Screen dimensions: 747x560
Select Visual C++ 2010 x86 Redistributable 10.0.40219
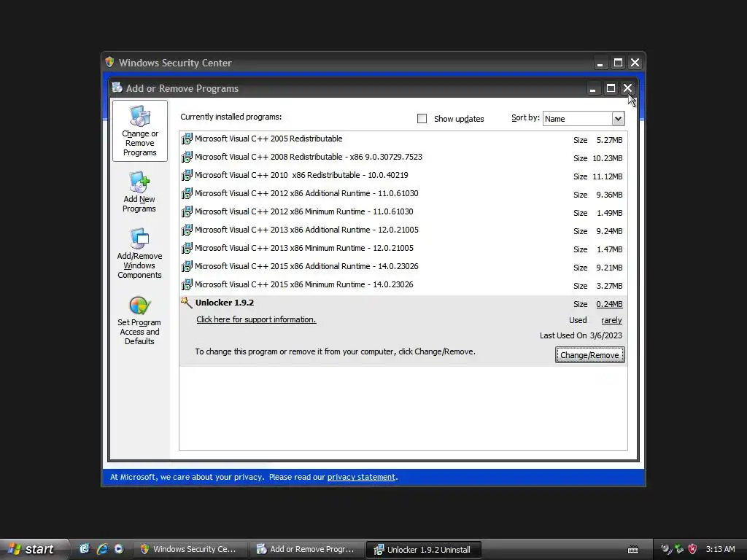pos(403,175)
